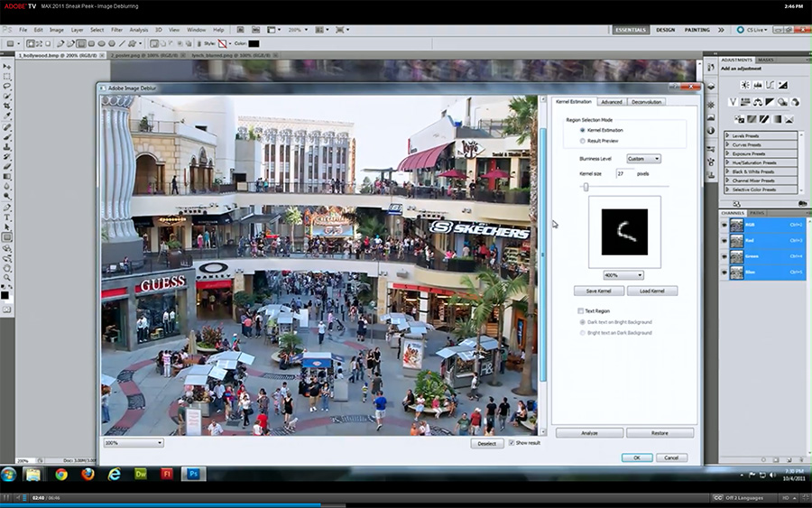812x508 pixels.
Task: Select the Rectangular Marquee tool
Action: (6, 77)
